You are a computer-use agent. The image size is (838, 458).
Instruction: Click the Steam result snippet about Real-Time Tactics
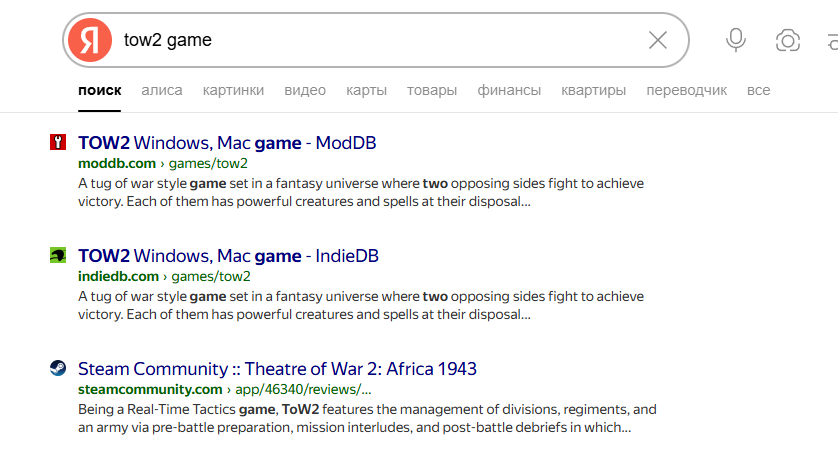point(367,418)
